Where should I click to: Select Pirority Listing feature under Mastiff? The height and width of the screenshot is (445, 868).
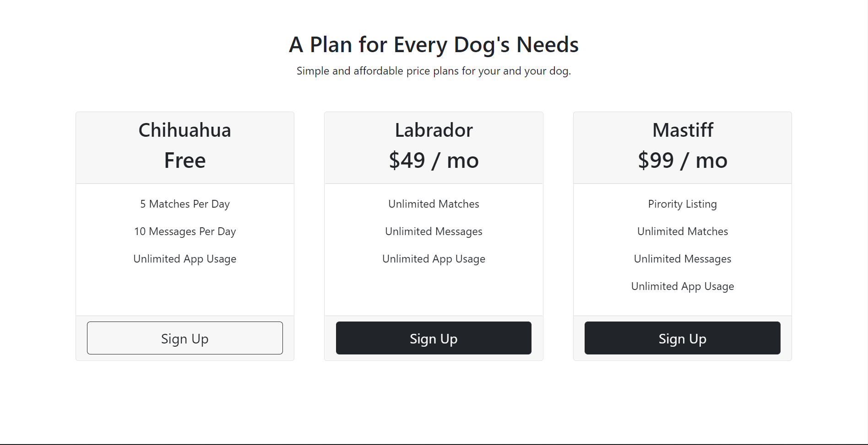click(682, 204)
